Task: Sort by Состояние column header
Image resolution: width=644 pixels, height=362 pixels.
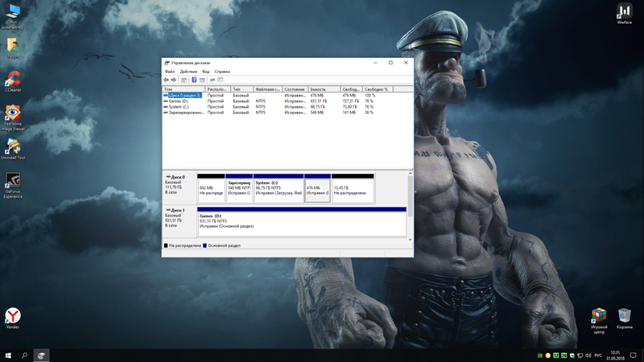Action: click(x=295, y=89)
